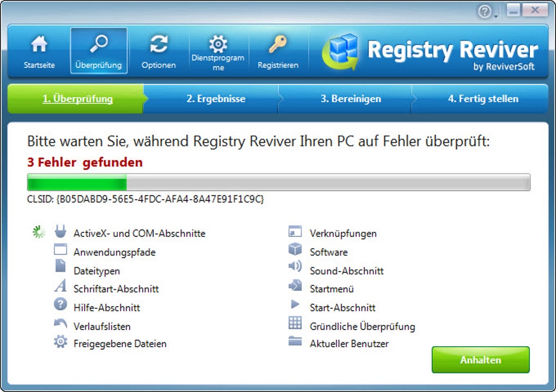Click the Schriftart-Abschnitt letter A icon
This screenshot has height=392, width=556.
click(x=61, y=285)
